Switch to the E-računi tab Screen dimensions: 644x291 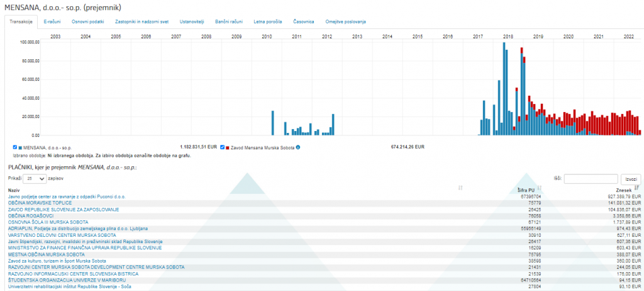coord(52,21)
